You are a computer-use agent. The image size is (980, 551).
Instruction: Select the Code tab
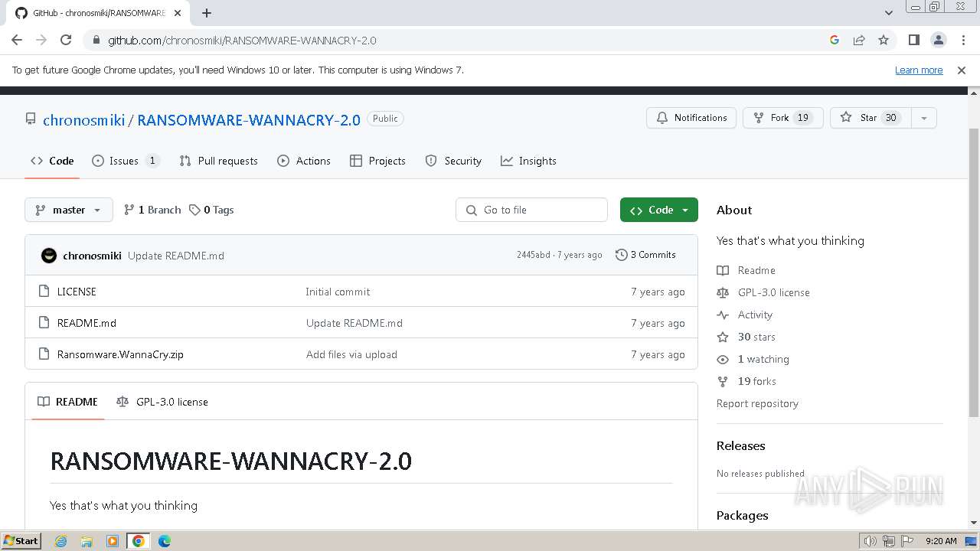52,161
